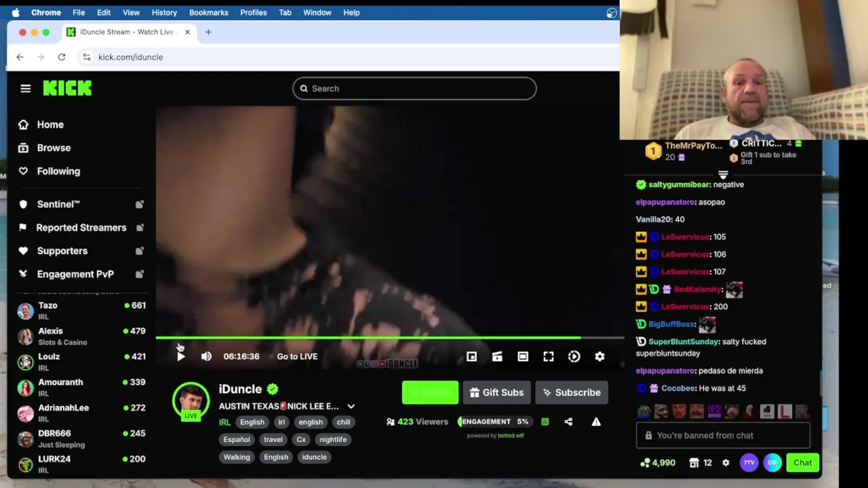The height and width of the screenshot is (488, 868).
Task: Open the shop icon showing 12
Action: [700, 463]
